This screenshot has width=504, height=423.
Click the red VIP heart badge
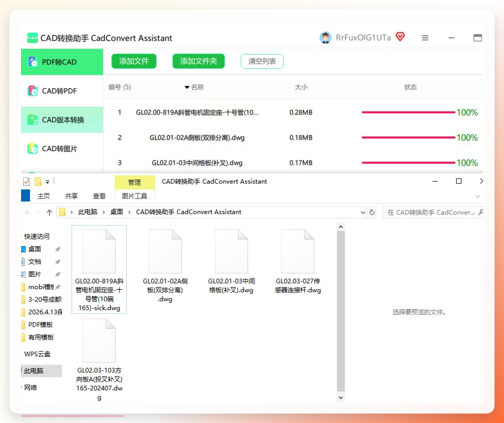pyautogui.click(x=400, y=37)
